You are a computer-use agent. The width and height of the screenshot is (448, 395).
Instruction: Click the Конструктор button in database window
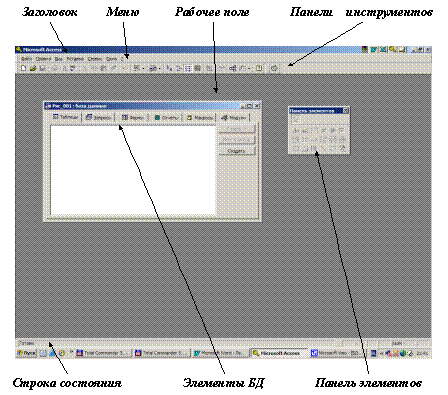(x=237, y=140)
